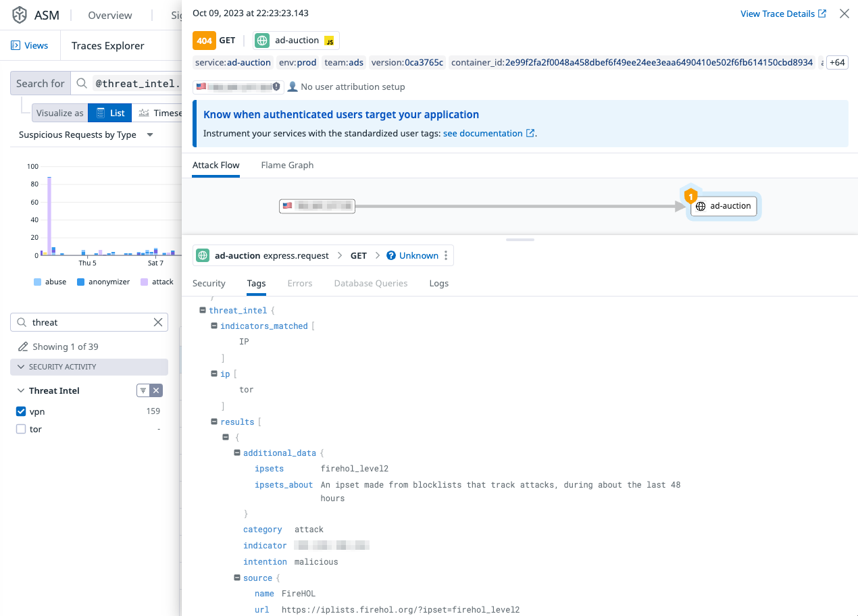Click the shield badge on the ad-auction node

point(690,197)
